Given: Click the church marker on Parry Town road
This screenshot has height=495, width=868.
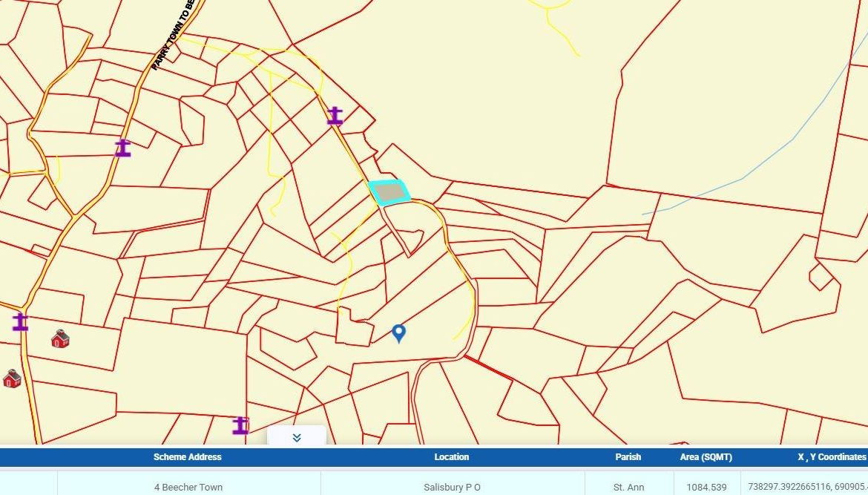Looking at the screenshot, I should click(x=123, y=148).
